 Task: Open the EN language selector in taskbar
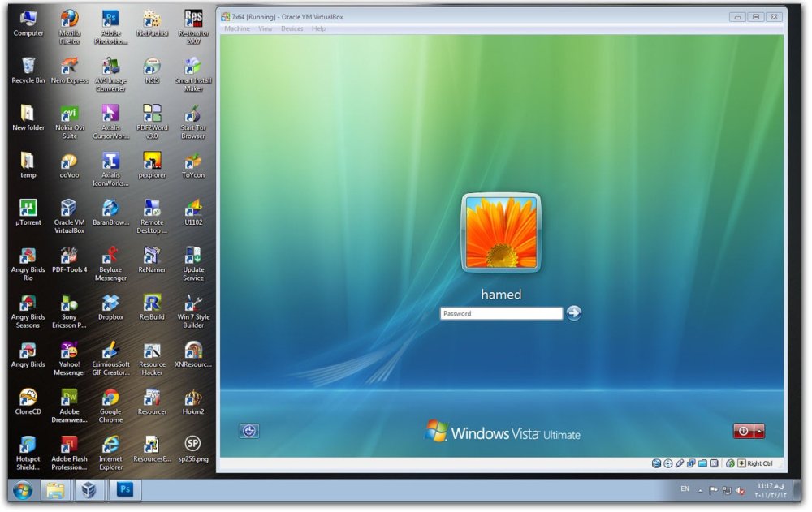click(x=685, y=490)
